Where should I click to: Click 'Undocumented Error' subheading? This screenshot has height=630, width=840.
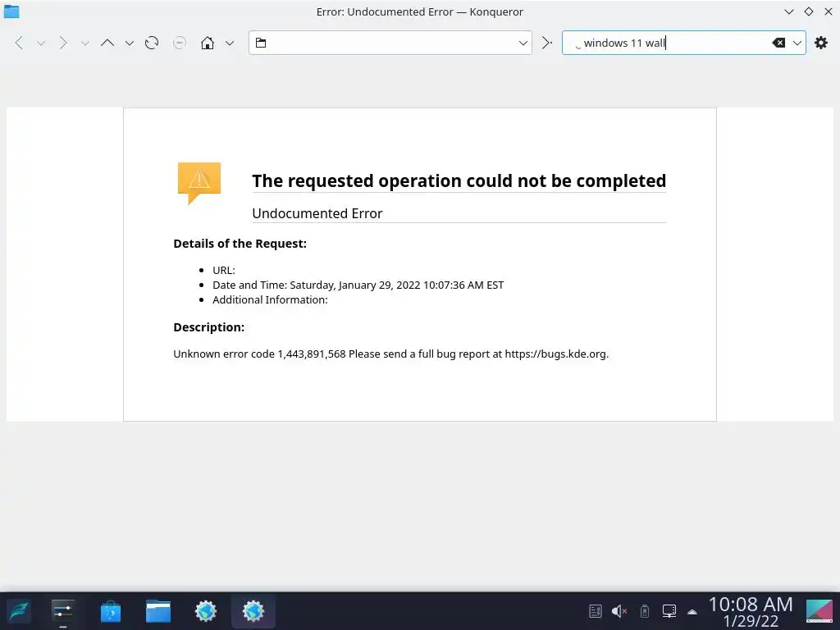[317, 213]
